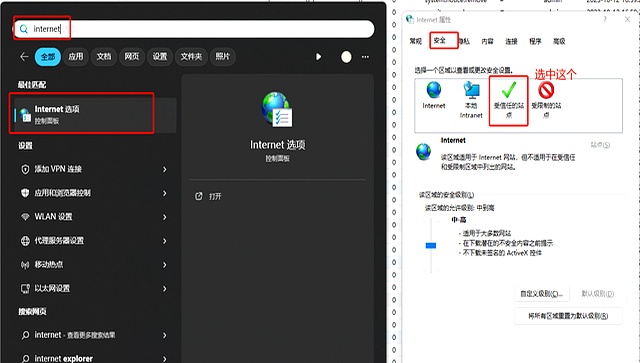Show more filters with play arrow icon
Image resolution: width=640 pixels, height=363 pixels.
pos(318,57)
